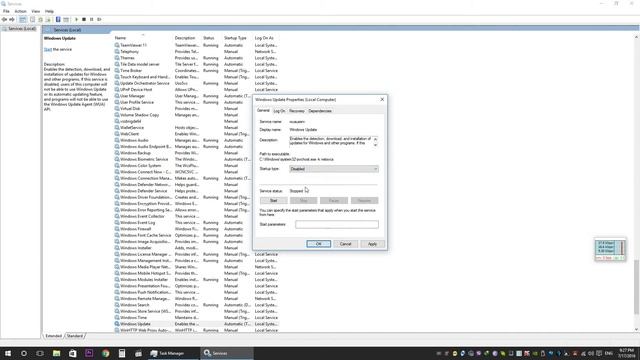Image resolution: width=640 pixels, height=360 pixels.
Task: Select the Telephony service row
Action: click(196, 51)
